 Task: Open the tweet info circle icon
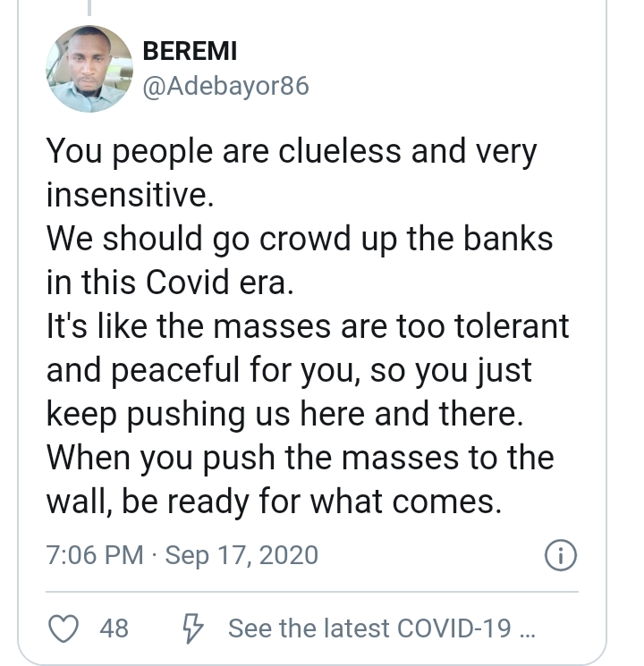coord(560,556)
